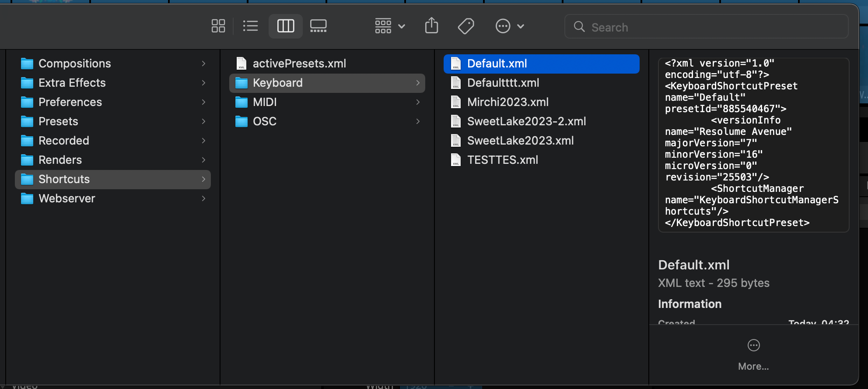Switch Finder to icon view
This screenshot has height=389, width=868.
click(218, 26)
